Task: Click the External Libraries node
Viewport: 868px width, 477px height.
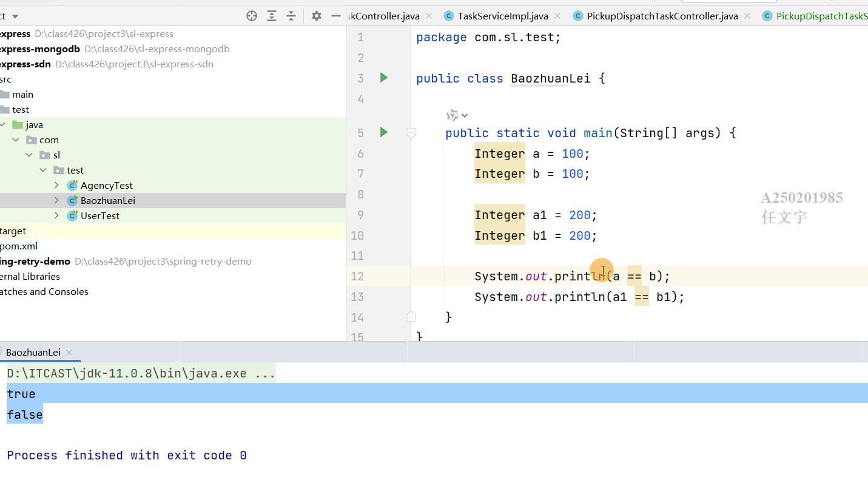Action: [30, 276]
